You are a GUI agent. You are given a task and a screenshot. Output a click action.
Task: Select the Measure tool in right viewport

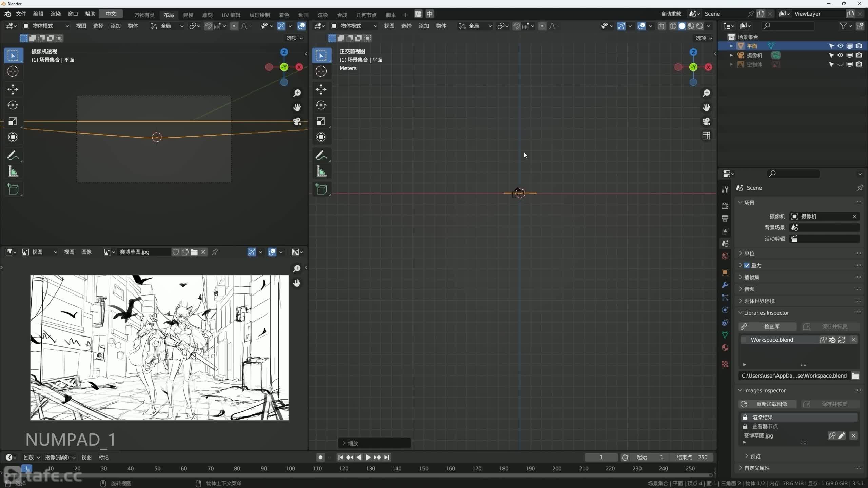point(321,171)
